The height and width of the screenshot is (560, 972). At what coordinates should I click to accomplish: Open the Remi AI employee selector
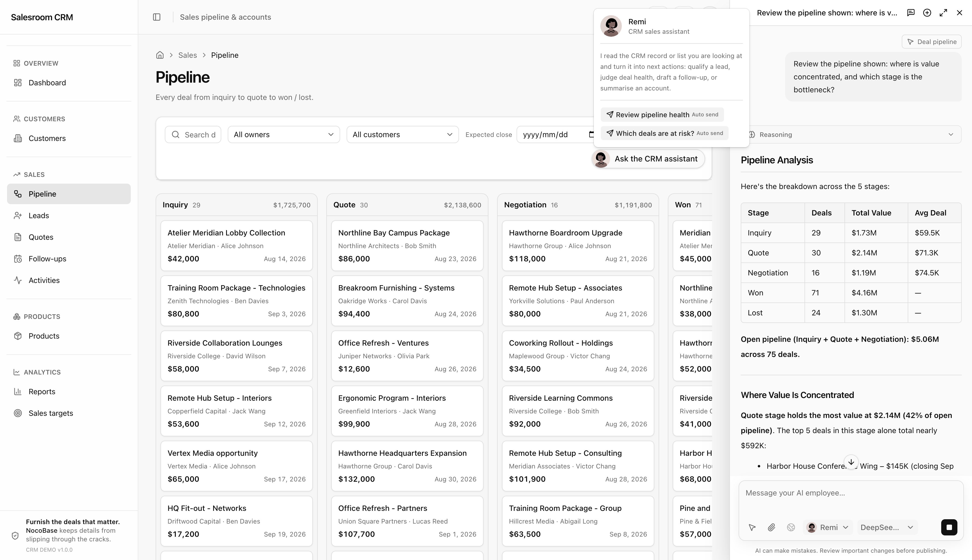point(828,527)
